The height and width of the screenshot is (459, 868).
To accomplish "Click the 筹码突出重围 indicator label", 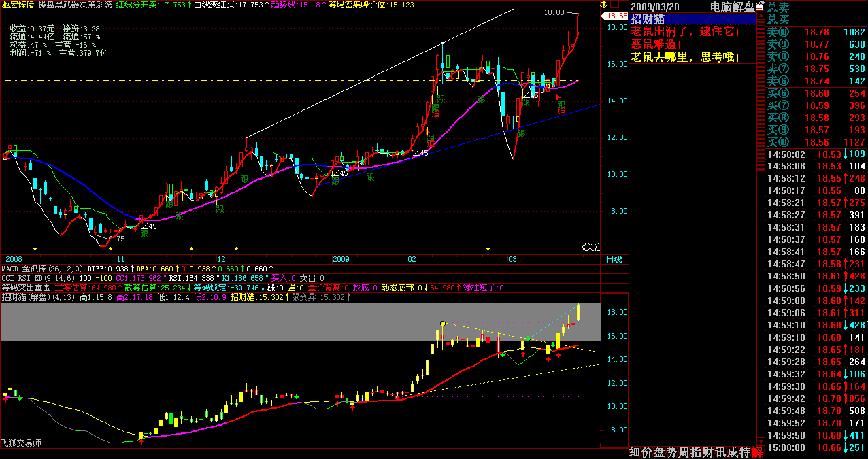I will point(26,287).
